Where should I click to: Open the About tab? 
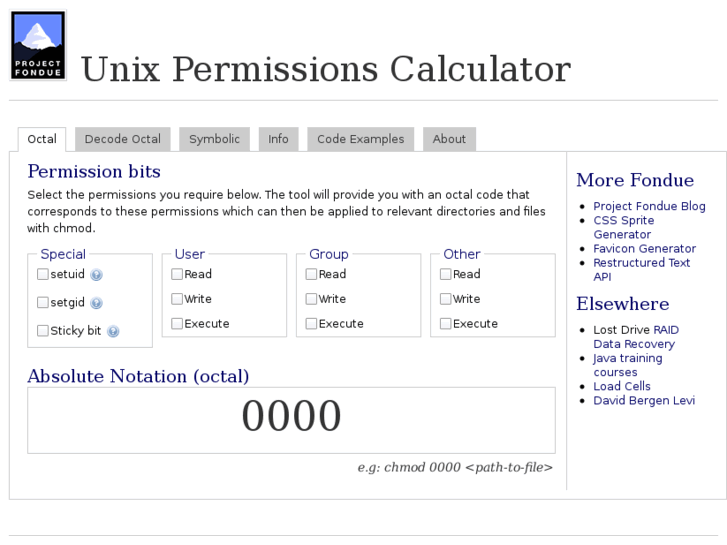449,139
